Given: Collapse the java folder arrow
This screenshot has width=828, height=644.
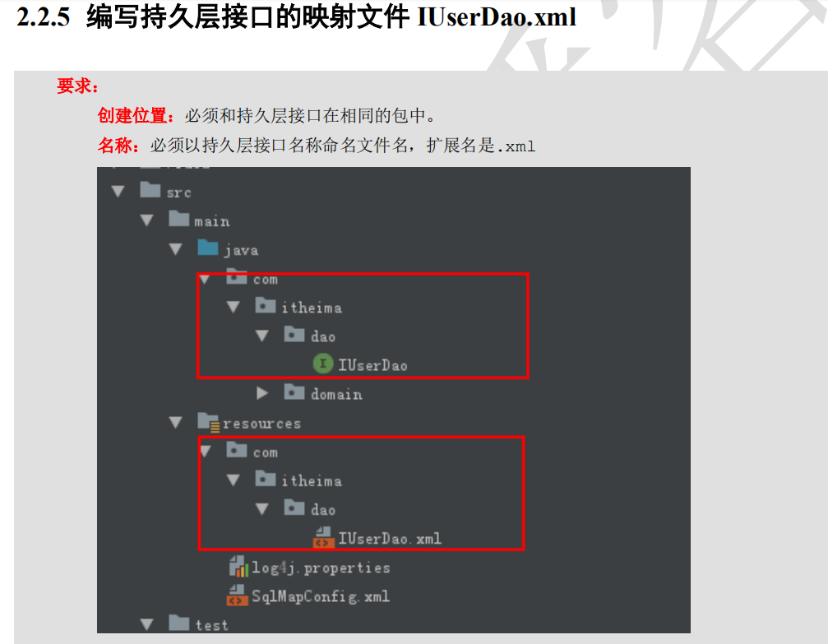Looking at the screenshot, I should tap(176, 249).
